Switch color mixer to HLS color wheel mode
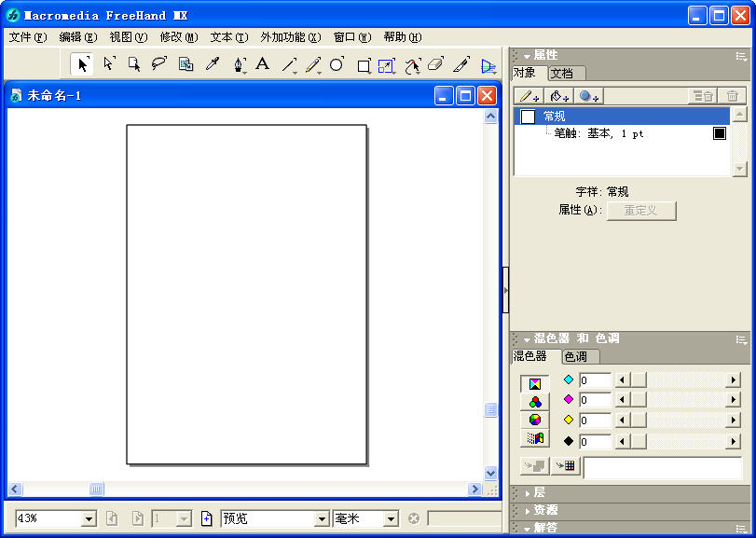Image resolution: width=756 pixels, height=538 pixels. 534,421
